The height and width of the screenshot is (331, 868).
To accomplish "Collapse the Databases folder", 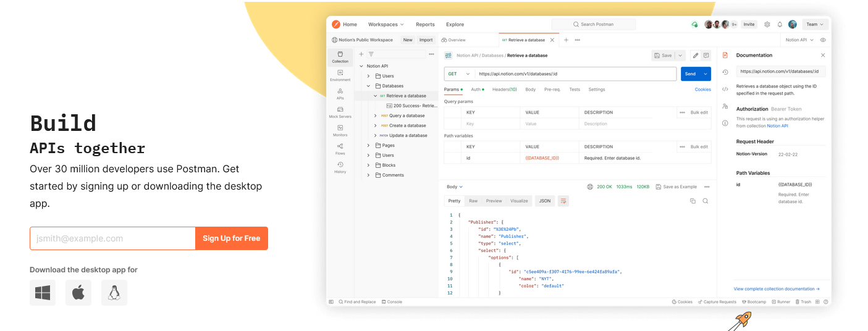I will click(x=369, y=86).
